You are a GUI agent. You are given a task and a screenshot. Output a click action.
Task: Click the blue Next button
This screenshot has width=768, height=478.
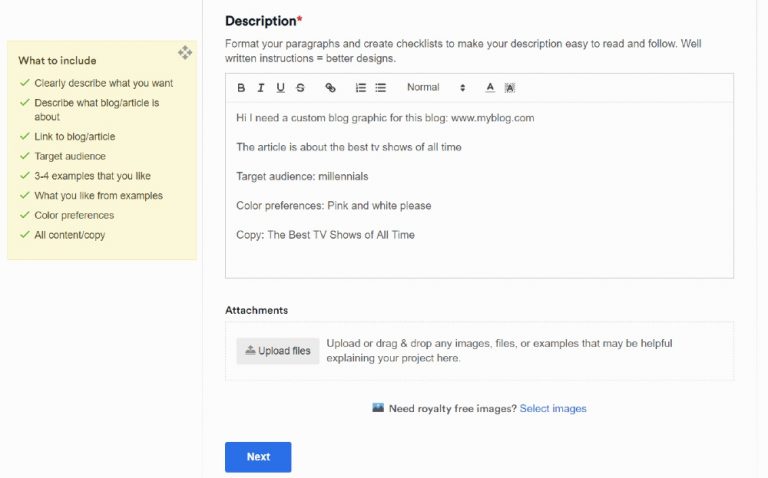pos(258,457)
